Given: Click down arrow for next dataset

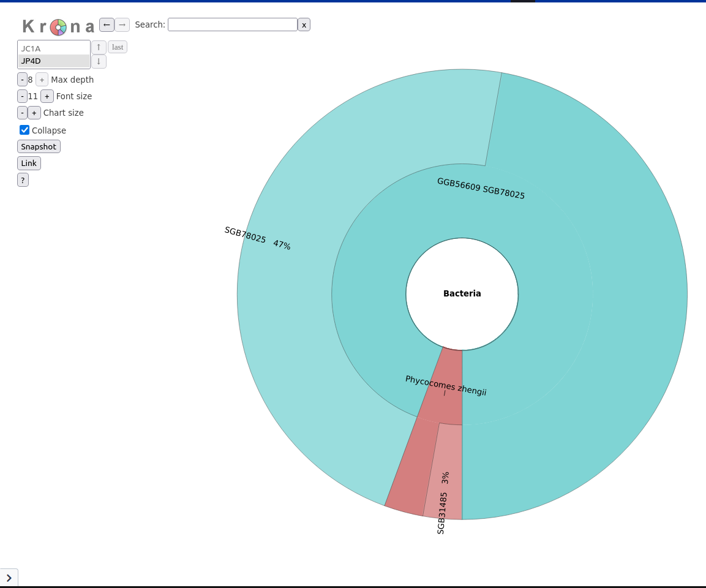Looking at the screenshot, I should pyautogui.click(x=99, y=61).
